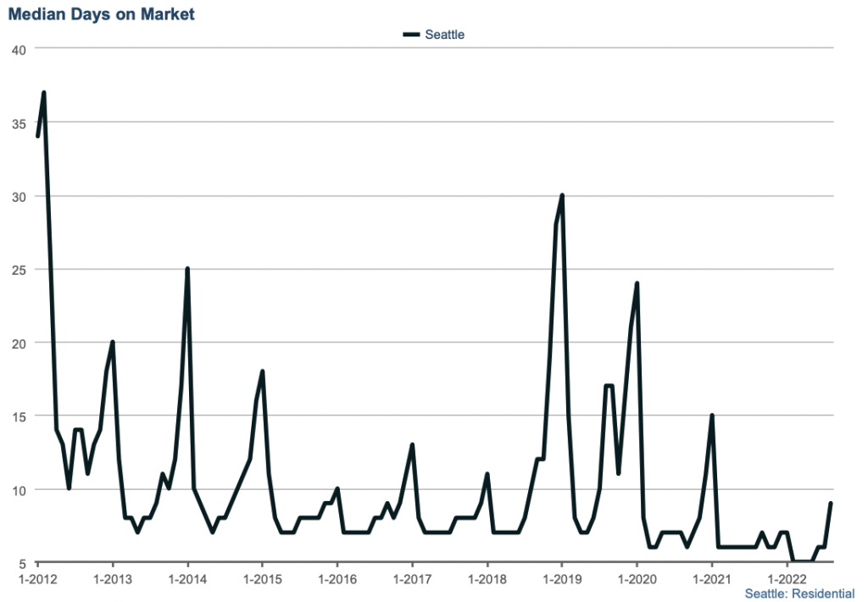Click the 1-2014 x-axis tick label
The height and width of the screenshot is (602, 868).
click(x=187, y=577)
